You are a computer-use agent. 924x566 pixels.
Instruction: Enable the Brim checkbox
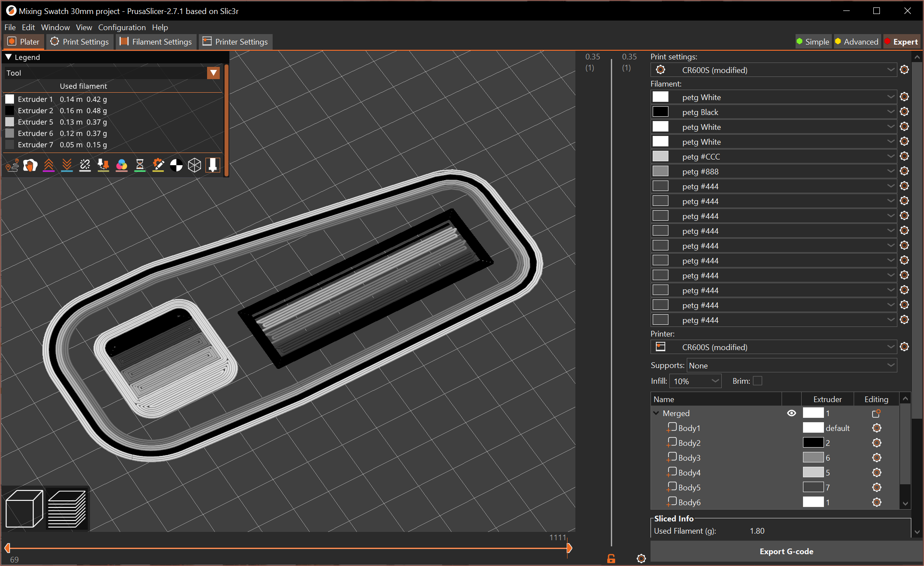pos(758,381)
